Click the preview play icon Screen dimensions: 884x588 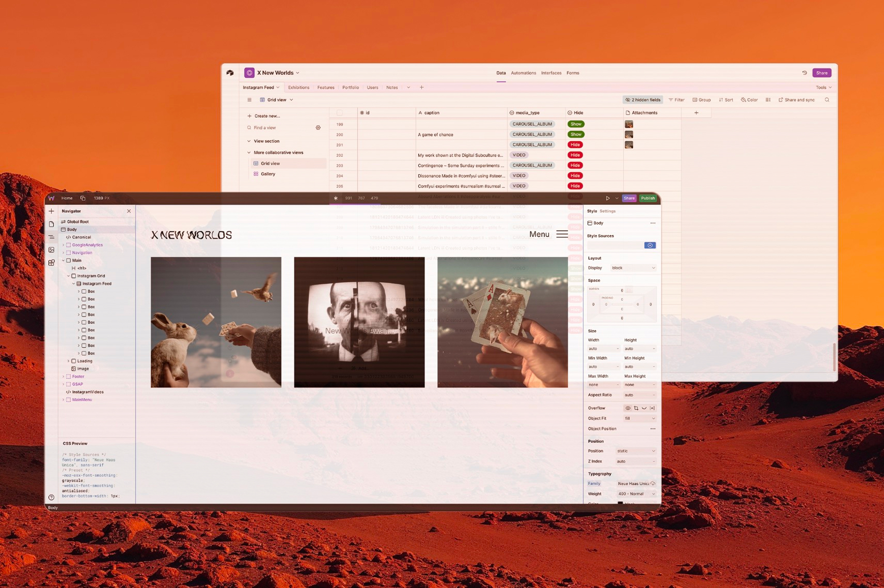tap(608, 198)
